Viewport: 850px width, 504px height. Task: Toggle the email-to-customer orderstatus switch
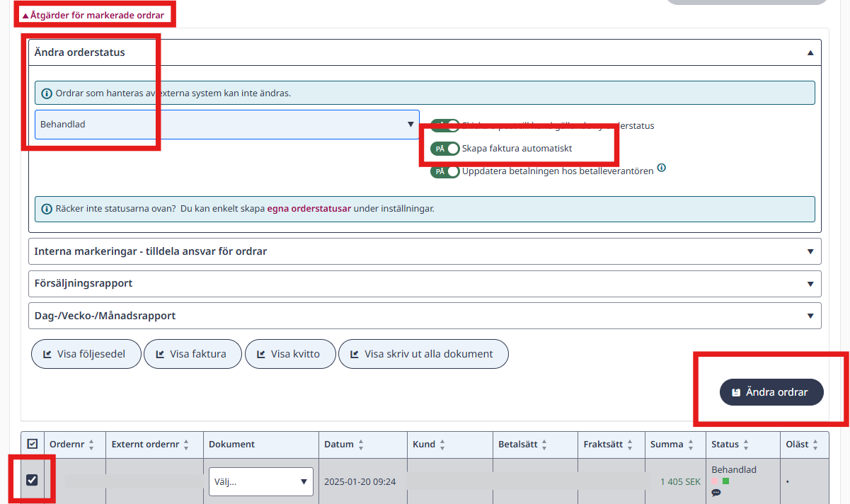point(445,126)
